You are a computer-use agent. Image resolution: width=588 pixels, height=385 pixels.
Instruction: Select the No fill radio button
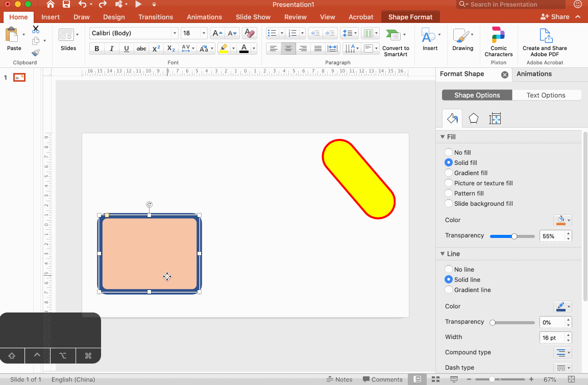click(449, 152)
